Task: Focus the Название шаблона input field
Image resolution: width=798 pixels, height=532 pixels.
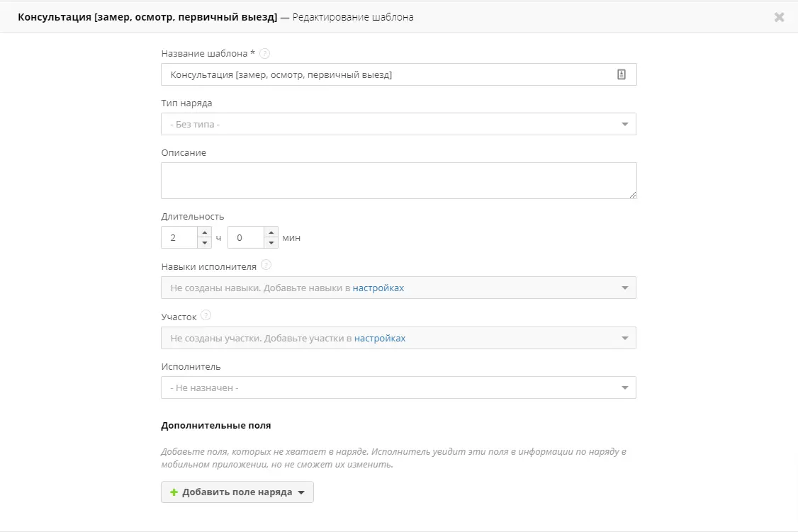Action: click(398, 74)
